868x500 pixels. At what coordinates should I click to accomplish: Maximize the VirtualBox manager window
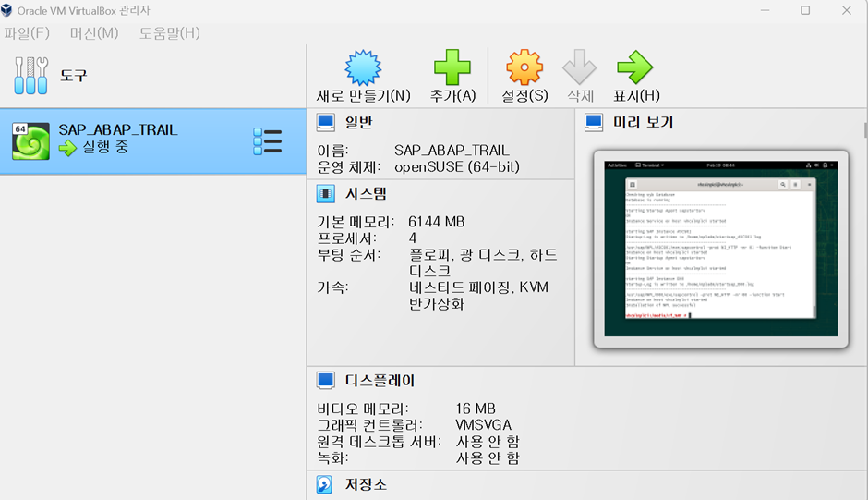pos(805,10)
